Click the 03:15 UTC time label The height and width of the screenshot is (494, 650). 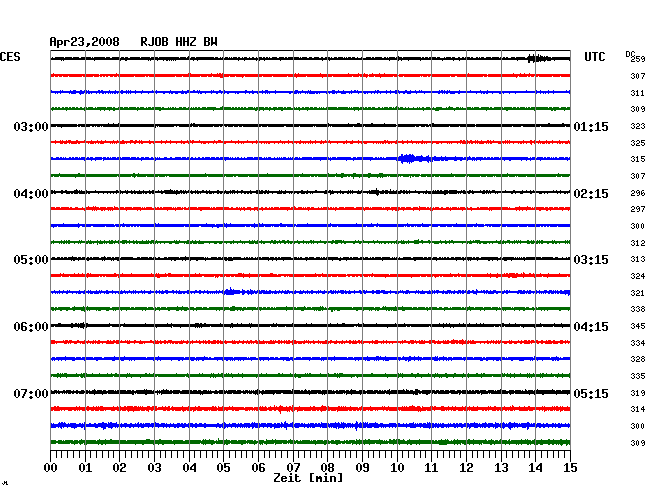tap(591, 260)
